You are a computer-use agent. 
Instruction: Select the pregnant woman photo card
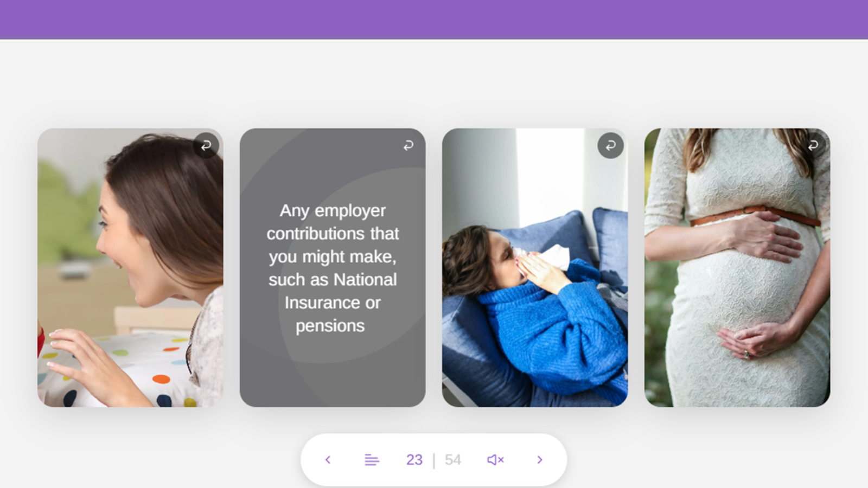737,267
